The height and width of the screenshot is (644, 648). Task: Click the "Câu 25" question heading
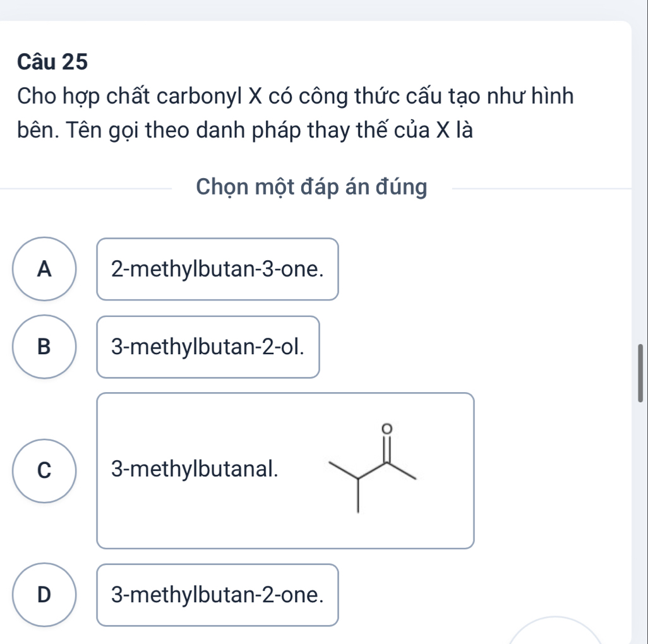(53, 62)
